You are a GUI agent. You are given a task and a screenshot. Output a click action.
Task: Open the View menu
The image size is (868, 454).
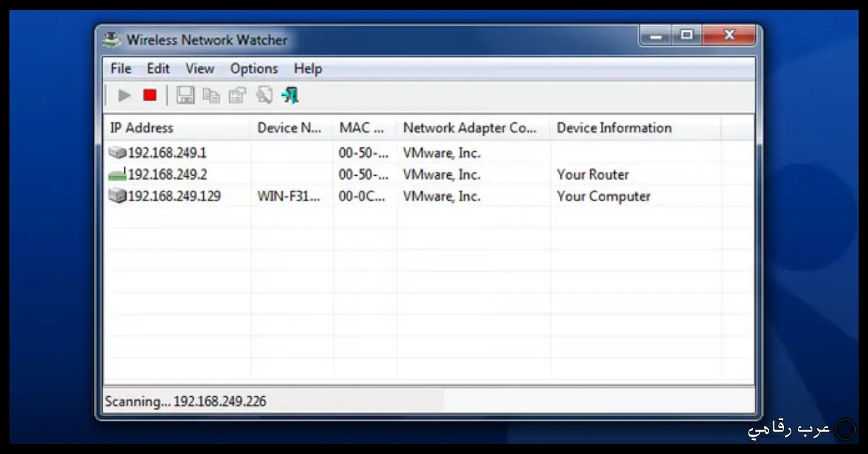[x=199, y=68]
